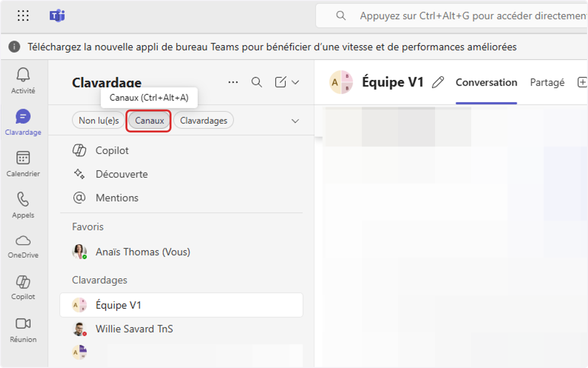588x368 pixels.
Task: Select Clavardage in the left sidebar
Action: click(x=23, y=122)
